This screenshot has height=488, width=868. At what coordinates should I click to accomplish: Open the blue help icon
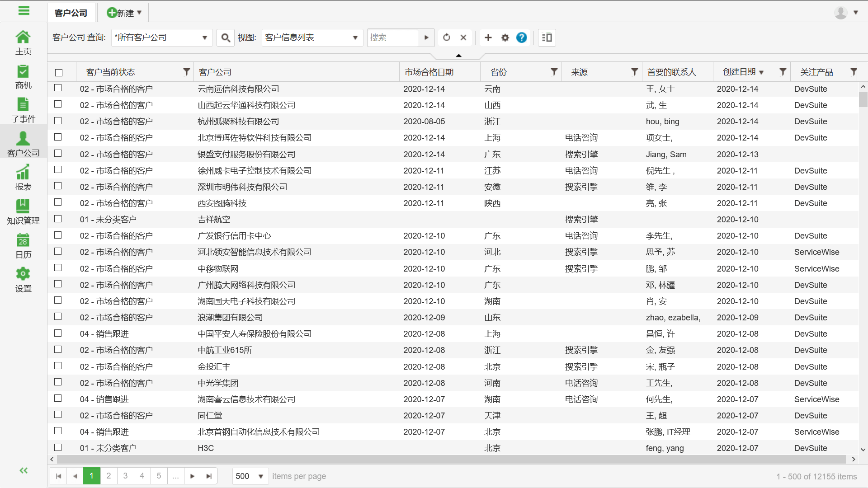tap(522, 38)
